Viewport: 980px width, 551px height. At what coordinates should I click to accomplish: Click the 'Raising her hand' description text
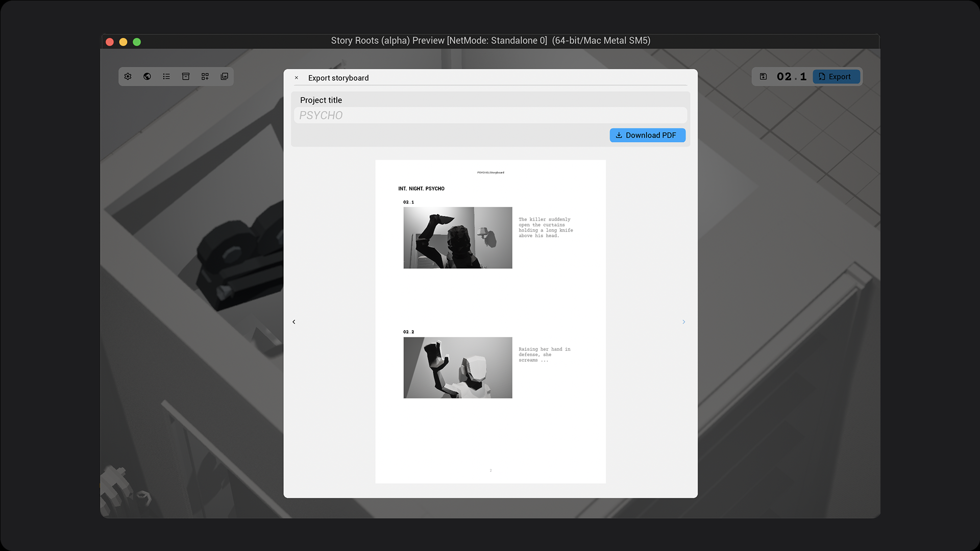click(x=544, y=355)
